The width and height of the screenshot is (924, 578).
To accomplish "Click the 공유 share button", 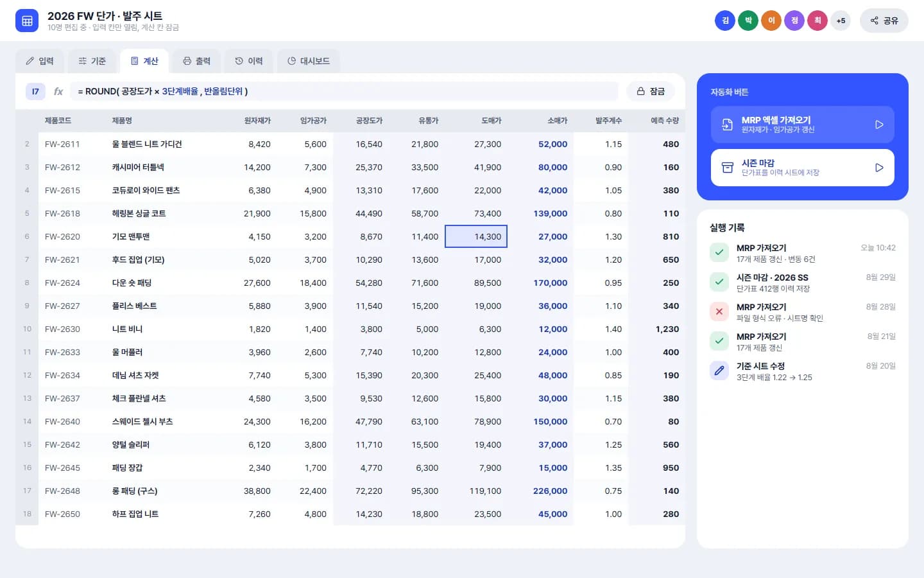I will coord(884,21).
